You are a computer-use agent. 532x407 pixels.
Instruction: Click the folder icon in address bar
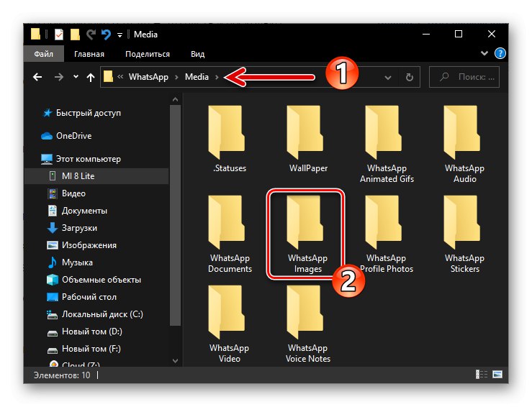point(108,77)
